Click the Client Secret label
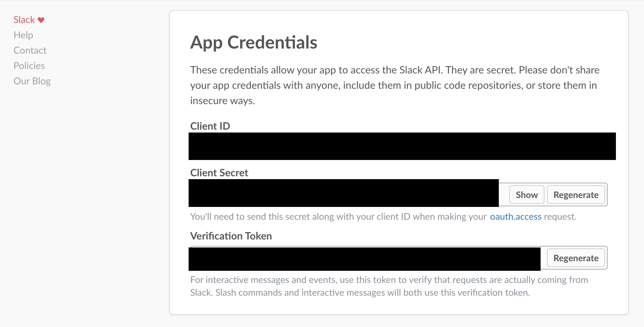This screenshot has width=644, height=327. tap(219, 173)
